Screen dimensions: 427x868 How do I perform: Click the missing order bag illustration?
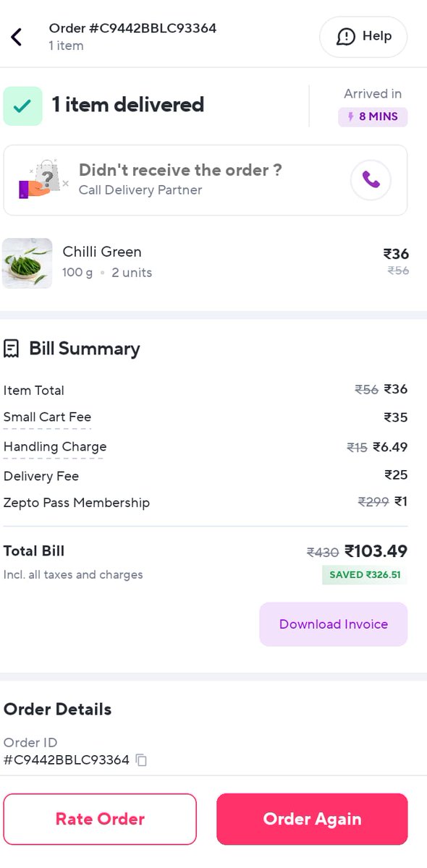tap(43, 179)
